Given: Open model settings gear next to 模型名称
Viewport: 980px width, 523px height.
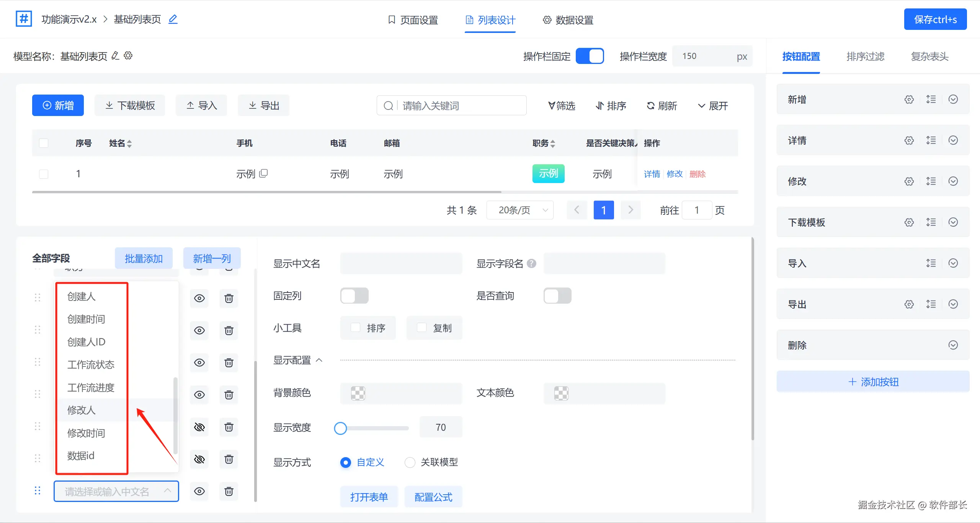Looking at the screenshot, I should 128,56.
